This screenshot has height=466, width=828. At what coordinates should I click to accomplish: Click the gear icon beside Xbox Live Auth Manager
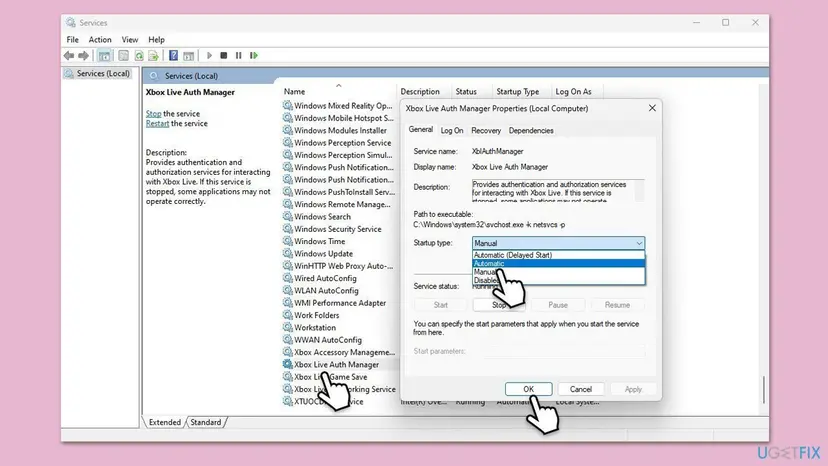click(x=287, y=364)
